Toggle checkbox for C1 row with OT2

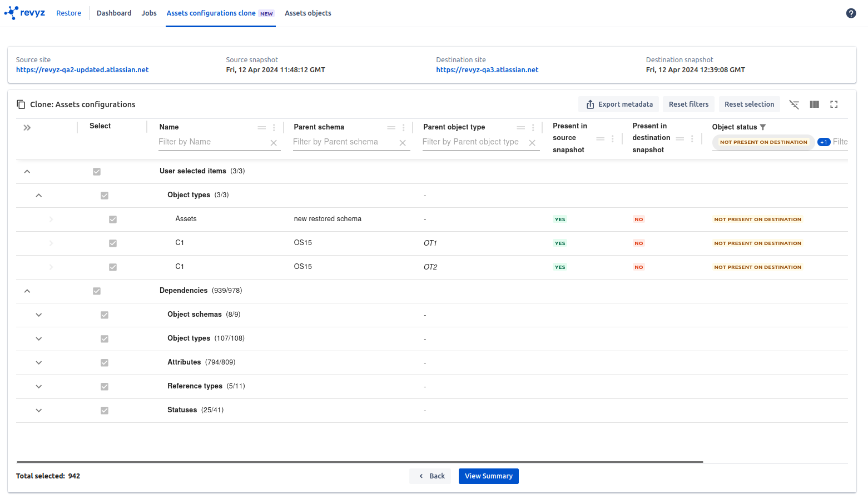coord(113,267)
